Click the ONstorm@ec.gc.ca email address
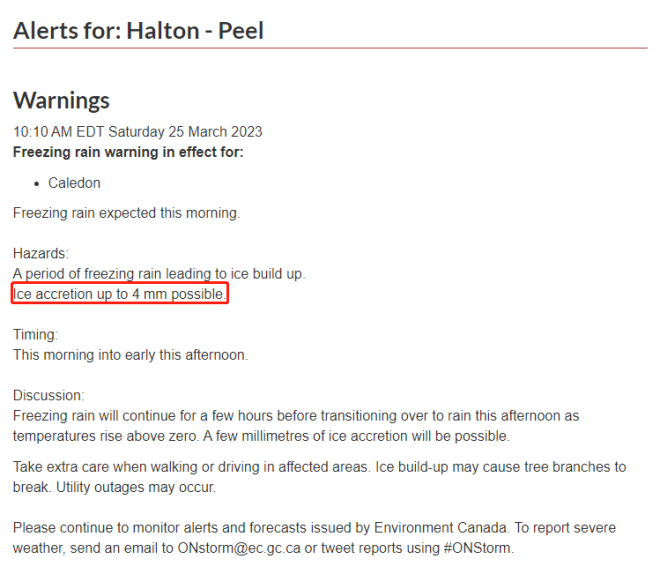The width and height of the screenshot is (660, 574). [239, 548]
